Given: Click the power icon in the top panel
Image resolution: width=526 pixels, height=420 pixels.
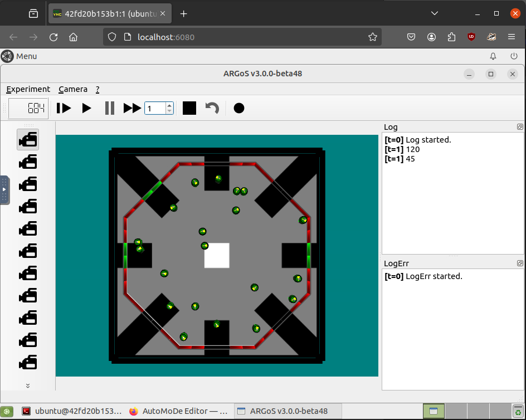Looking at the screenshot, I should (514, 56).
